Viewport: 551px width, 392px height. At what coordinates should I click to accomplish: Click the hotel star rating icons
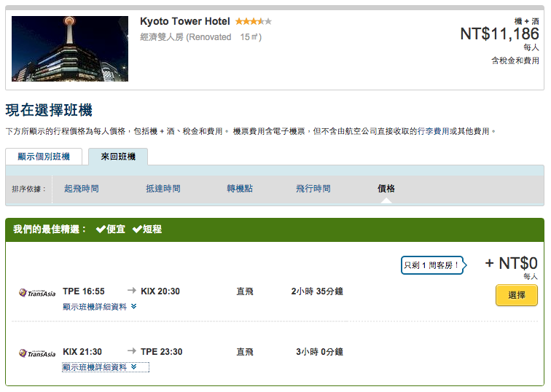pos(254,21)
